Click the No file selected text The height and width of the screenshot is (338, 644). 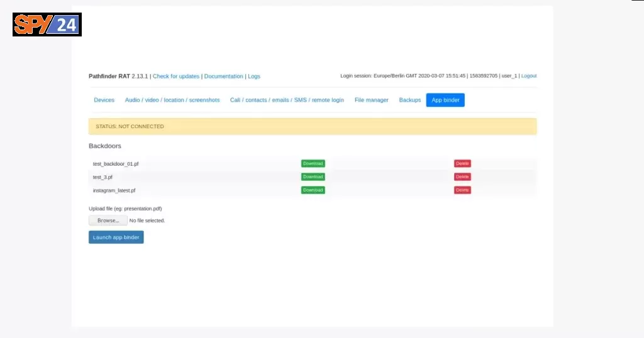147,221
